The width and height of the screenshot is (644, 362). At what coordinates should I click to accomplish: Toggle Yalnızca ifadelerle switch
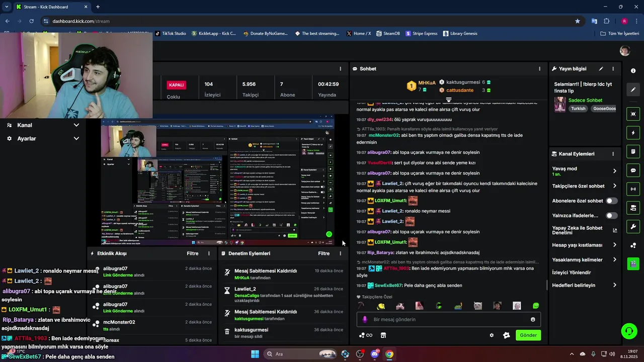(611, 216)
